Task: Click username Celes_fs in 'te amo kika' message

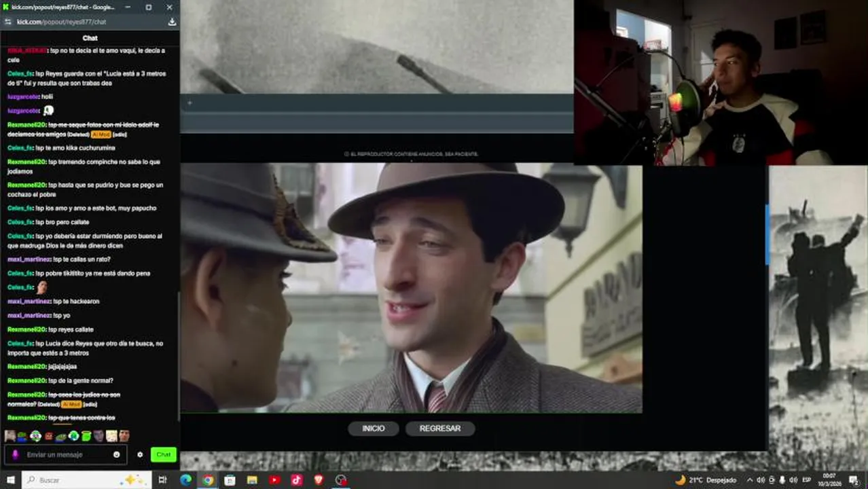Action: (20, 147)
